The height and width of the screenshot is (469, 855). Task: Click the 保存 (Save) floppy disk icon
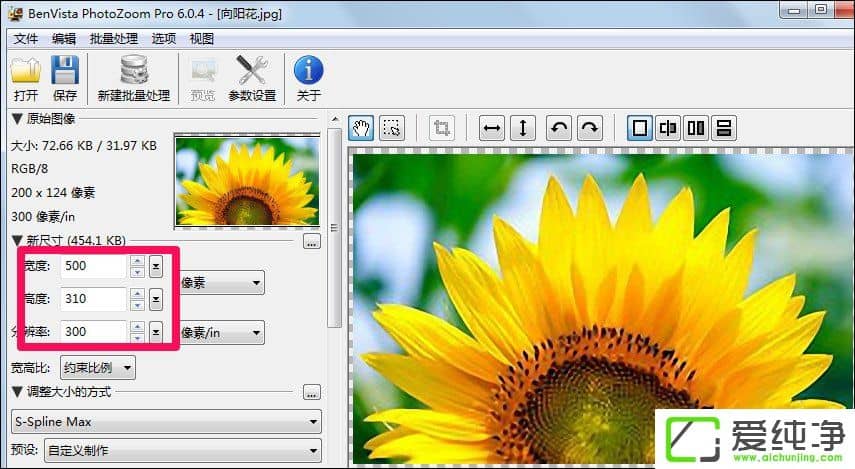coord(65,73)
